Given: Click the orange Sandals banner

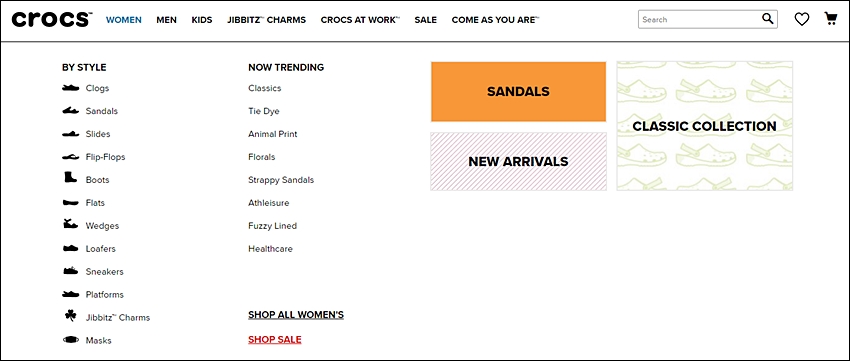Looking at the screenshot, I should tap(518, 92).
